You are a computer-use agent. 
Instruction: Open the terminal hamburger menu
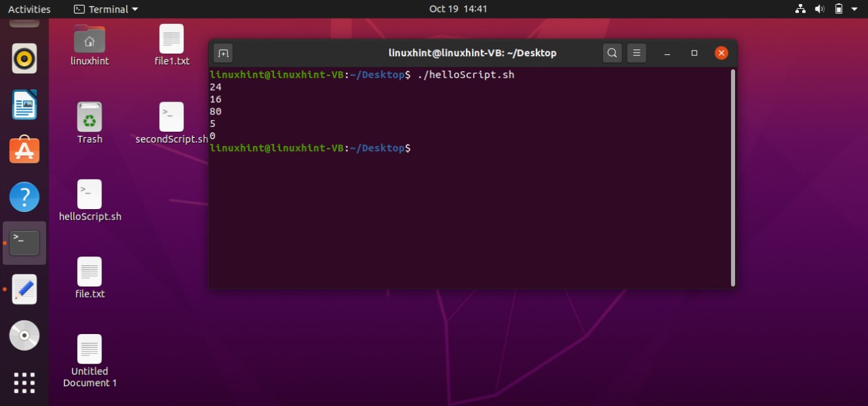coord(636,53)
